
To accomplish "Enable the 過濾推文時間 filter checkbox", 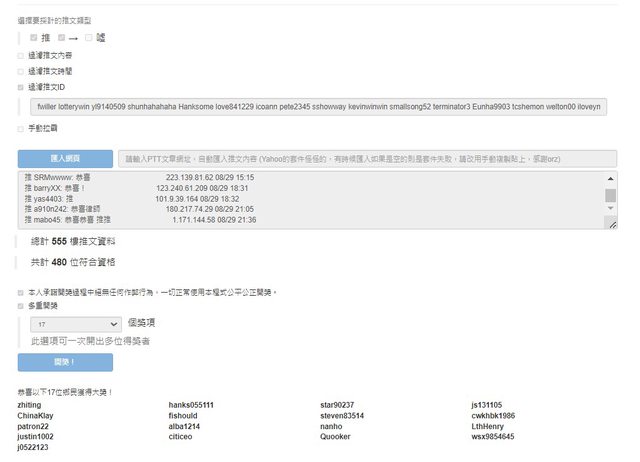I will (x=21, y=72).
